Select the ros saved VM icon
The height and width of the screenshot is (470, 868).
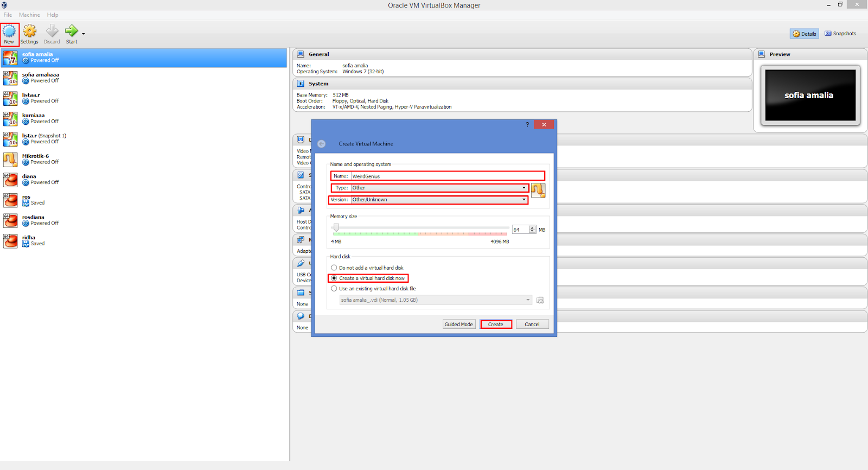[x=10, y=200]
